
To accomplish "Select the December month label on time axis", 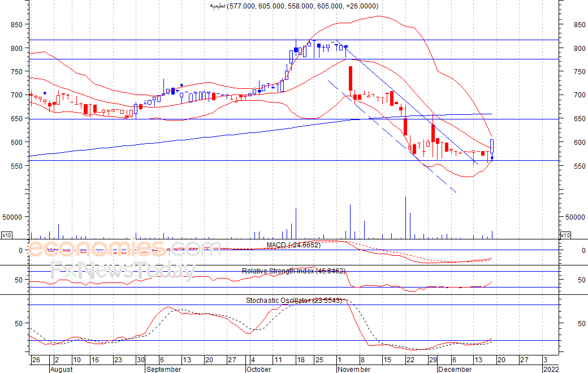I will 455,369.
